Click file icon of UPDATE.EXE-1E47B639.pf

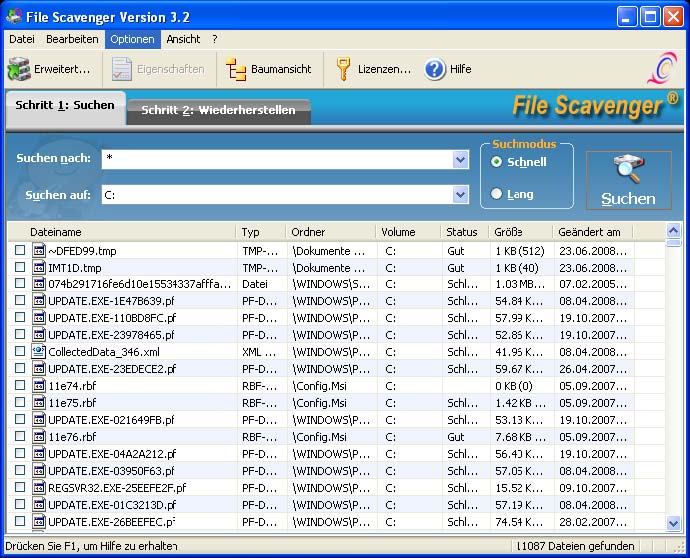[39, 301]
